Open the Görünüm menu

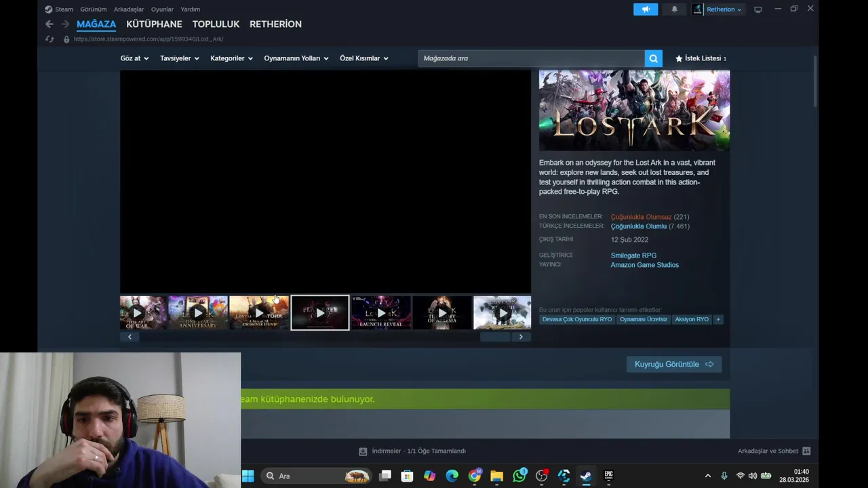94,9
